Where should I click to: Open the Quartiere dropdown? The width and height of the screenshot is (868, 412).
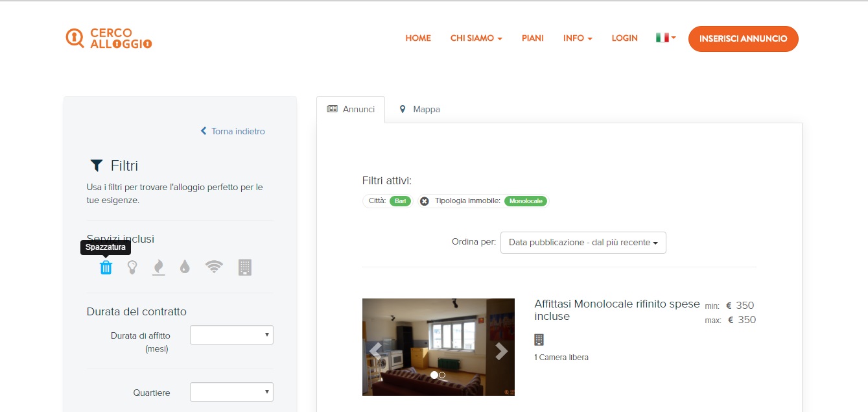coord(231,392)
